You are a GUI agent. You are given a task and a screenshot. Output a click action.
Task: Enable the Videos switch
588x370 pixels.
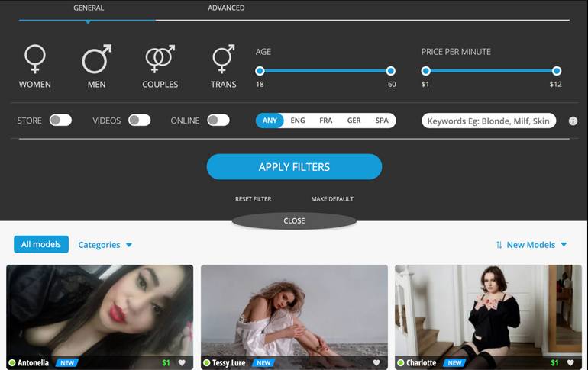tap(139, 121)
